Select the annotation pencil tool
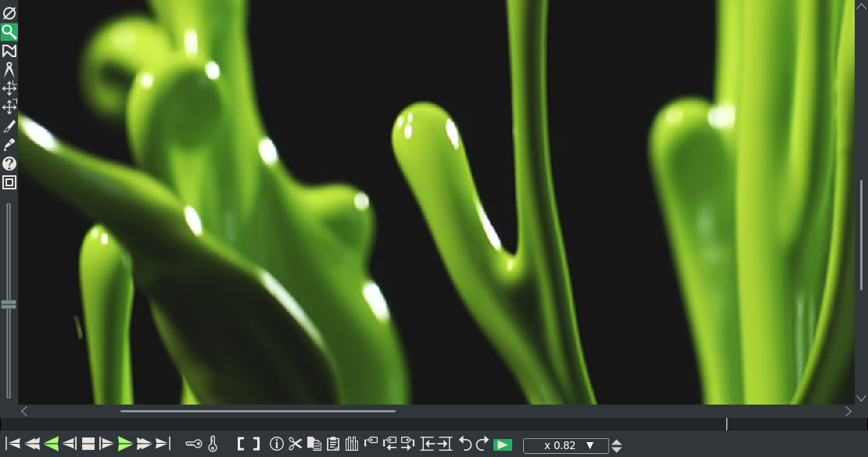Screen dimensions: 868x457 click(9, 125)
